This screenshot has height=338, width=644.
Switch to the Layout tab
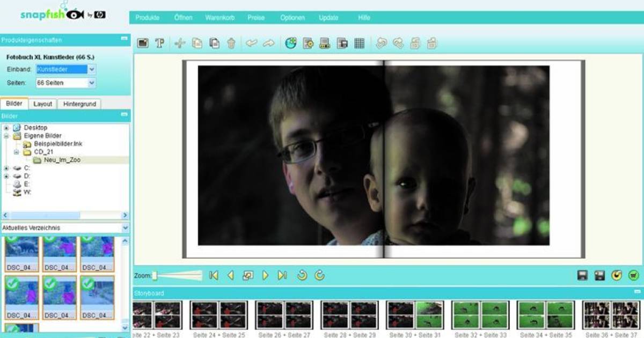(42, 104)
